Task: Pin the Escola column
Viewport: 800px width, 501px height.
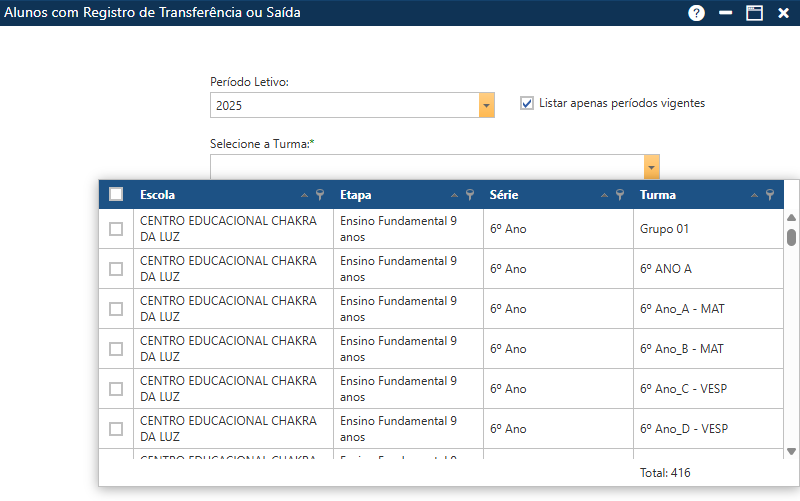Action: [x=320, y=195]
